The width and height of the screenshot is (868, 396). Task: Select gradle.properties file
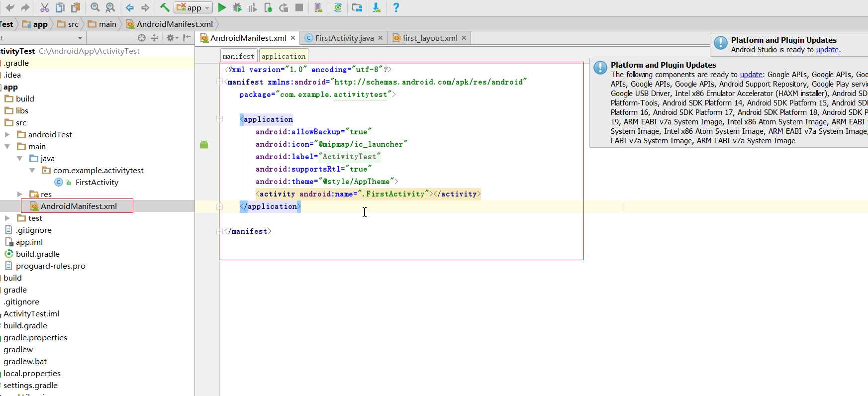point(34,337)
